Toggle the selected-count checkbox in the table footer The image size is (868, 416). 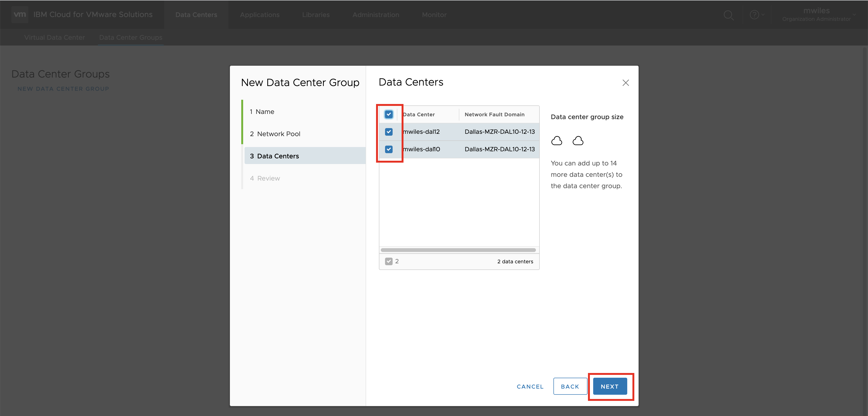click(389, 261)
